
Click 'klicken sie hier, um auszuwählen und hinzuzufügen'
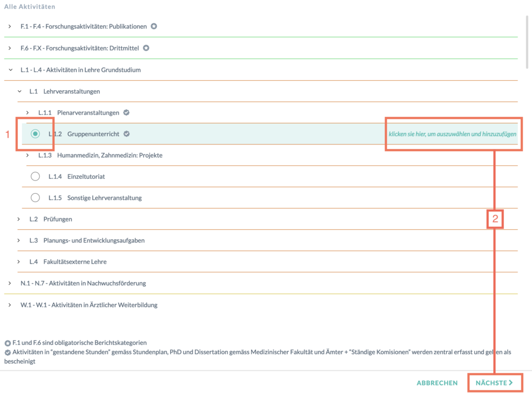(452, 134)
